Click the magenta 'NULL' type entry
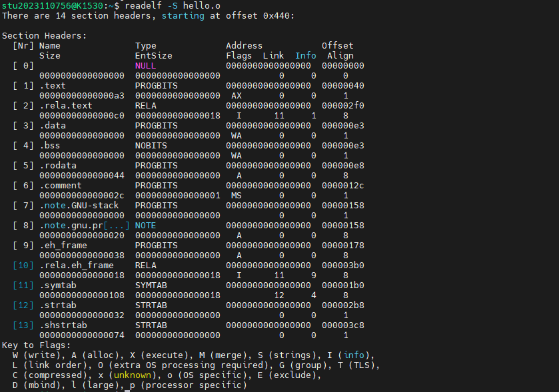Screen dimensions: 559x392 [x=145, y=65]
